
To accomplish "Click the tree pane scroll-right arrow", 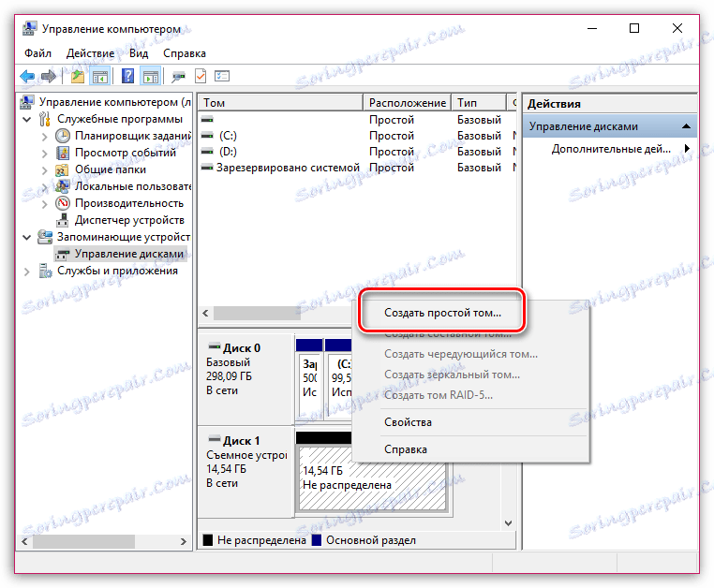I will tap(183, 541).
